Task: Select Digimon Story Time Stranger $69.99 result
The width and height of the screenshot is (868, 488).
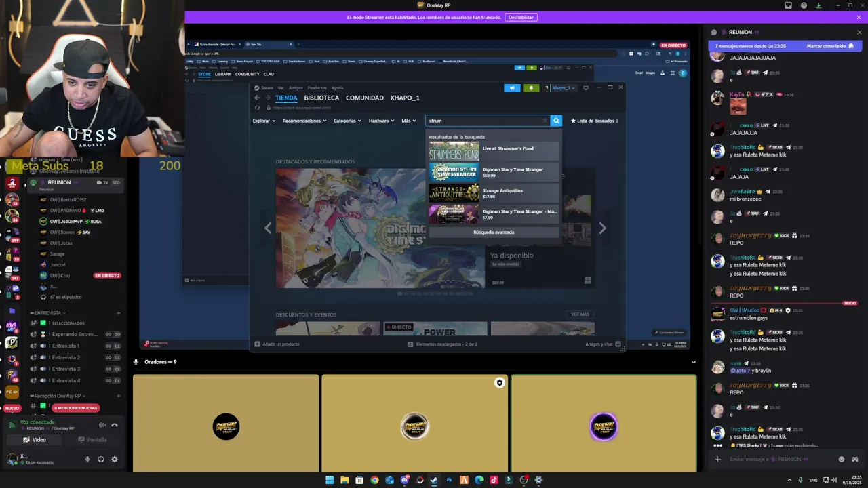Action: (494, 172)
